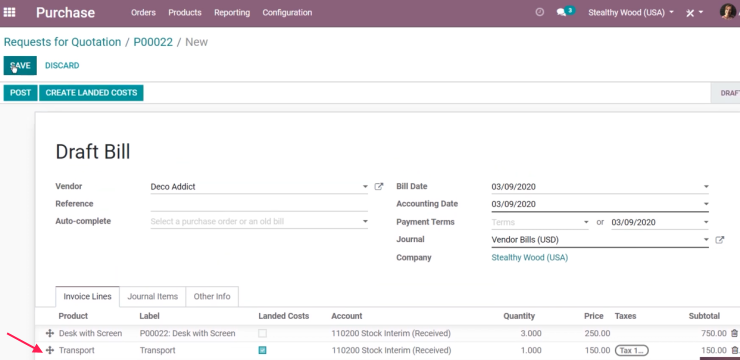Open the activities clock icon
Viewport: 740px width, 360px height.
point(540,13)
